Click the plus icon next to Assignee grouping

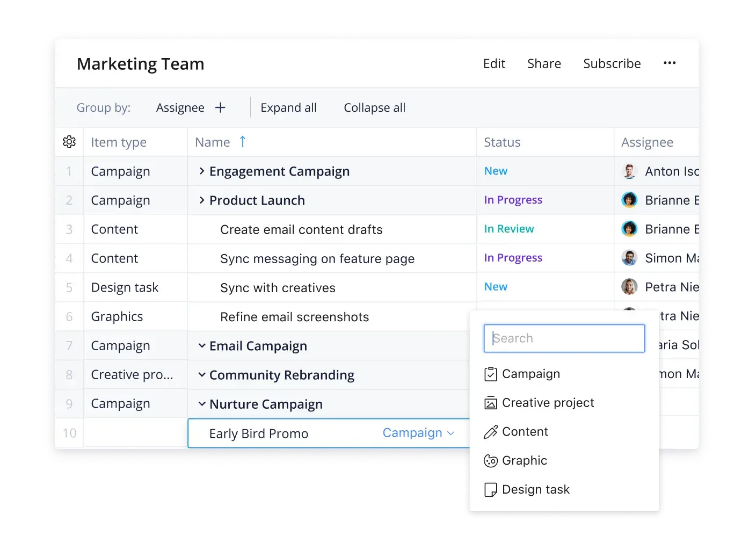[220, 108]
